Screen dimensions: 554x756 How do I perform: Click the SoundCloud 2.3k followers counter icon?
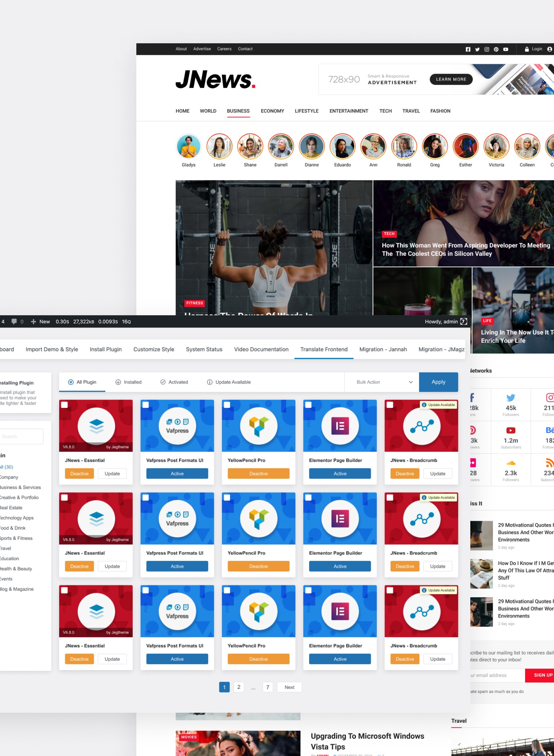(x=511, y=463)
